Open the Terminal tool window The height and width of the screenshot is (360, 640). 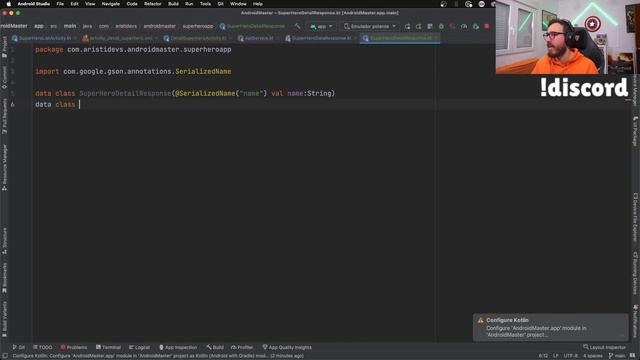point(109,347)
